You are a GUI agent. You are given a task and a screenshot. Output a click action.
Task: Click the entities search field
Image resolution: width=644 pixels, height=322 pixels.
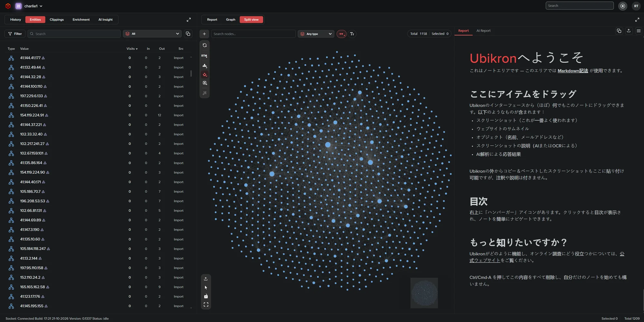click(74, 34)
